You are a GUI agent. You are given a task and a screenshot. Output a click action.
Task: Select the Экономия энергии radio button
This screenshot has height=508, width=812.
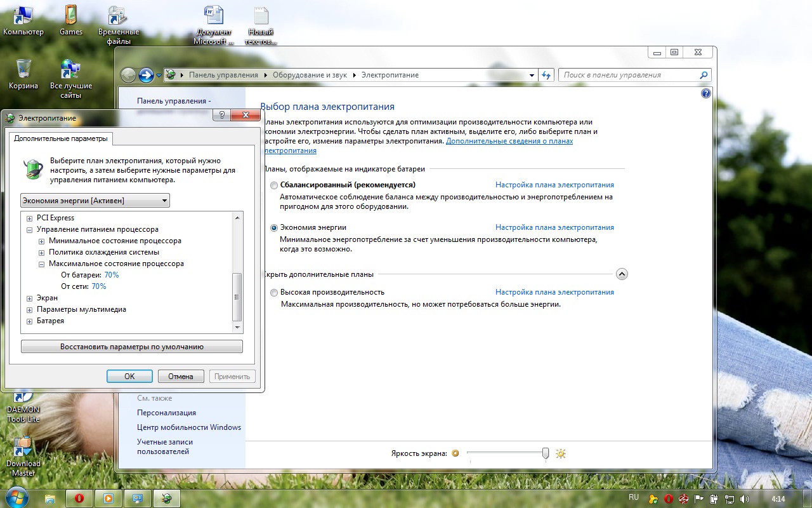pyautogui.click(x=274, y=228)
